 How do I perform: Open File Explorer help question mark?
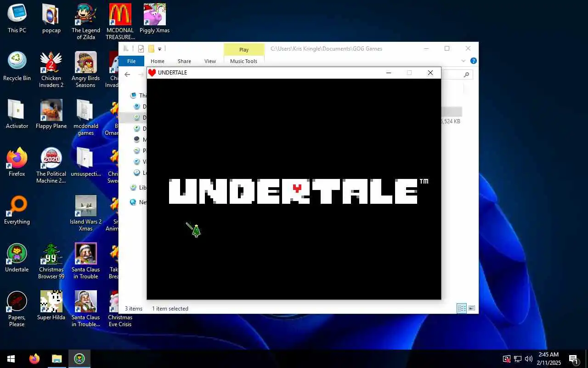(x=473, y=61)
